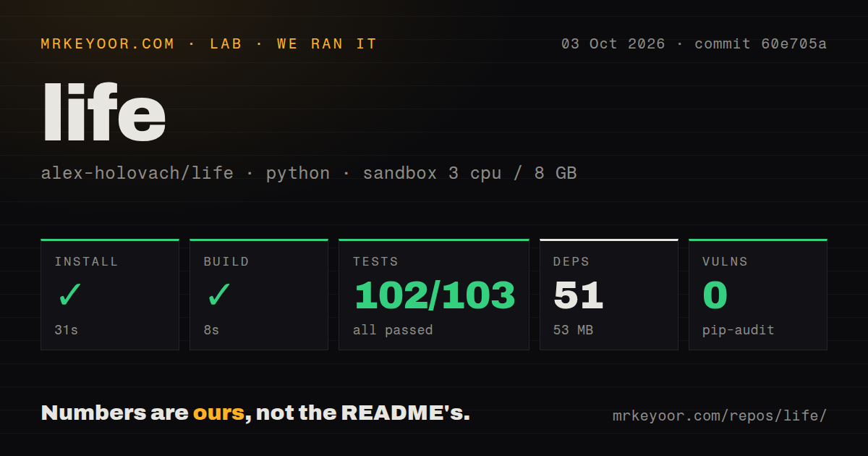Image resolution: width=868 pixels, height=456 pixels.
Task: Open the INSTALL stat card
Action: [110, 295]
